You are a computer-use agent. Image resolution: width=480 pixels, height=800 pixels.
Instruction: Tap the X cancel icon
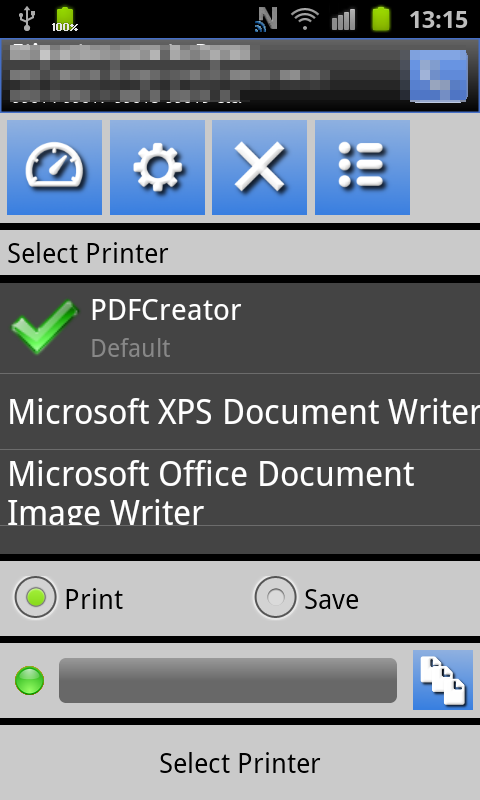pos(259,167)
